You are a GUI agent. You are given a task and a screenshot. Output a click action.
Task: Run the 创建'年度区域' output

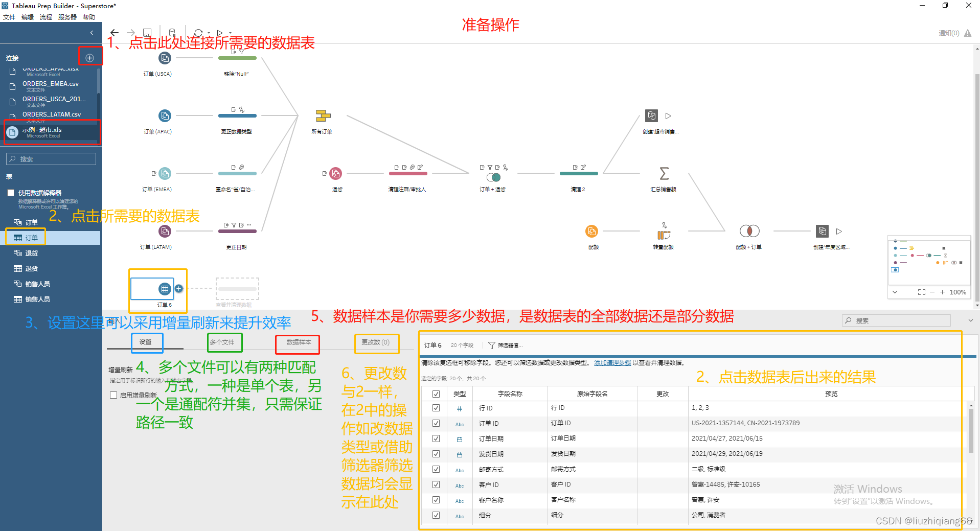[839, 231]
